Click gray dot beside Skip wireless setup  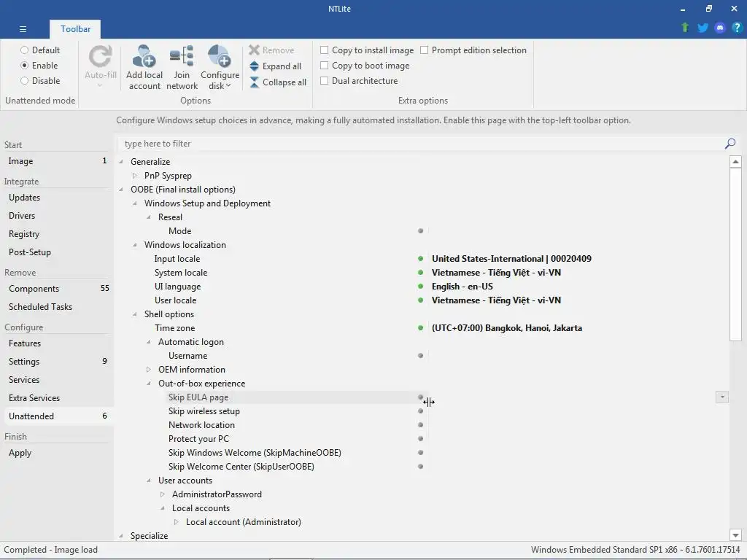(421, 411)
